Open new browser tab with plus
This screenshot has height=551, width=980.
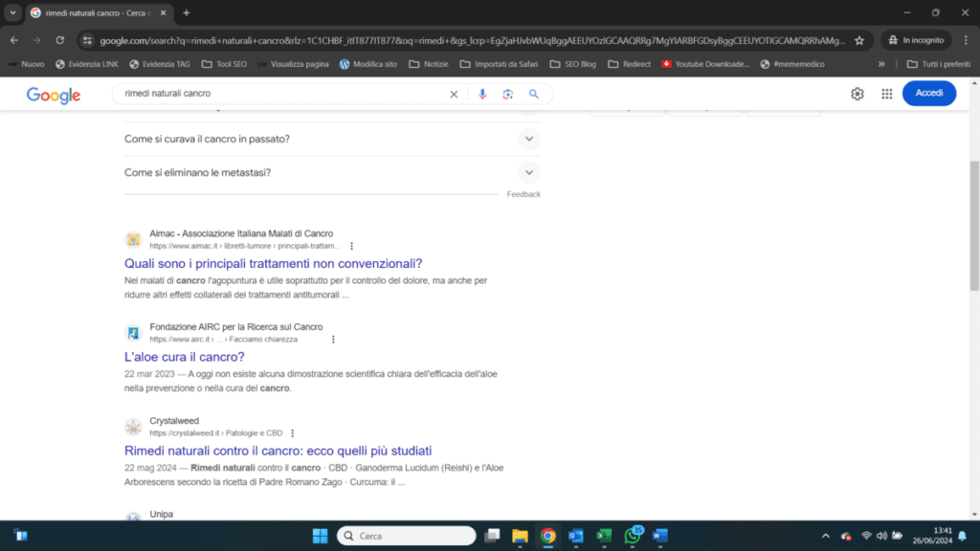click(187, 12)
